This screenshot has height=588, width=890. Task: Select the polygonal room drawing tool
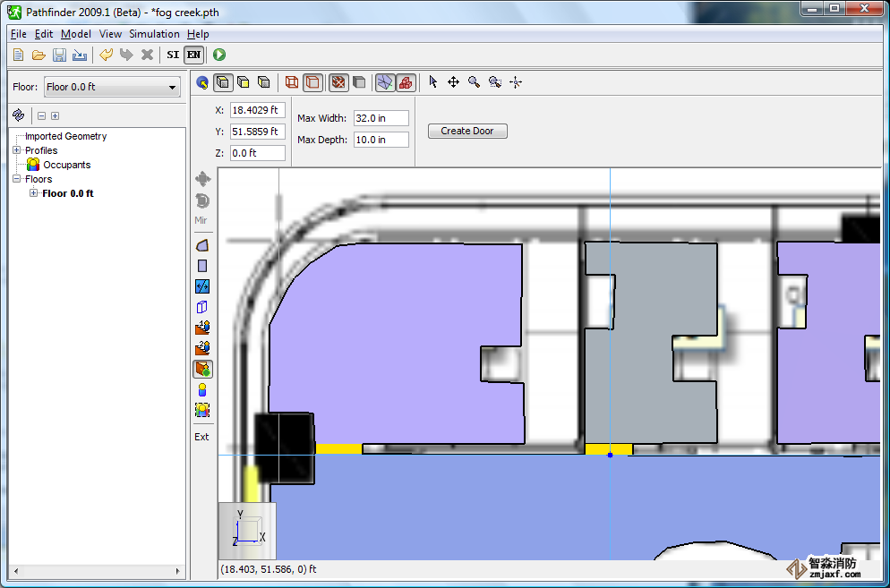202,245
